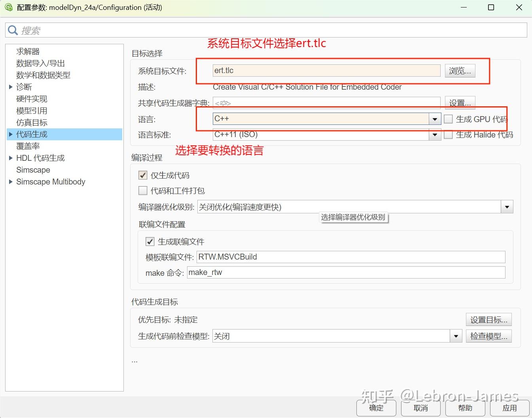Select Simscape Multibody in the left panel

tap(51, 182)
